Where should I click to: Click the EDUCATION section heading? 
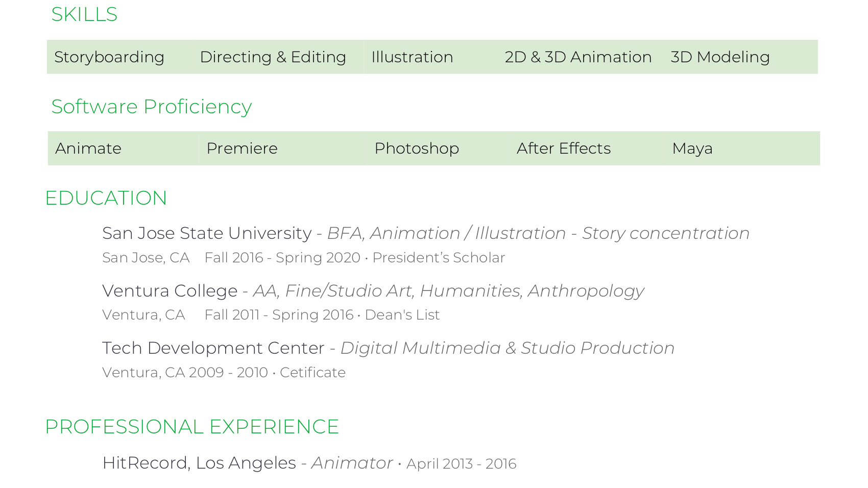pyautogui.click(x=106, y=198)
